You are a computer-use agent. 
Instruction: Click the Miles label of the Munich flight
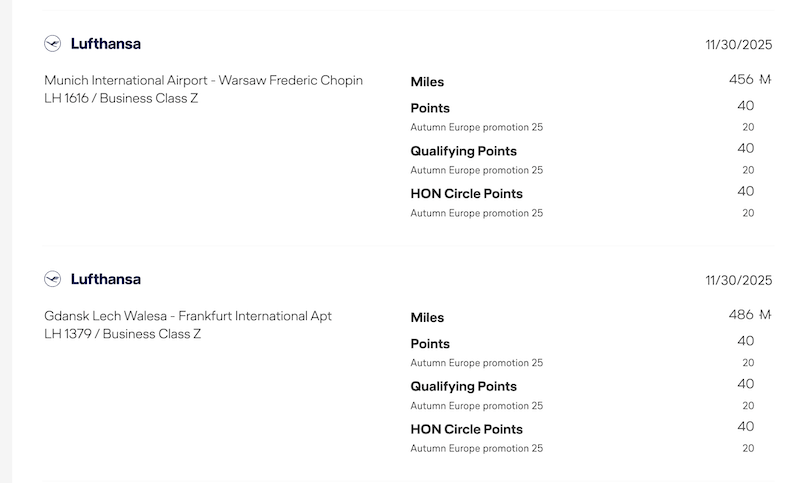click(427, 82)
